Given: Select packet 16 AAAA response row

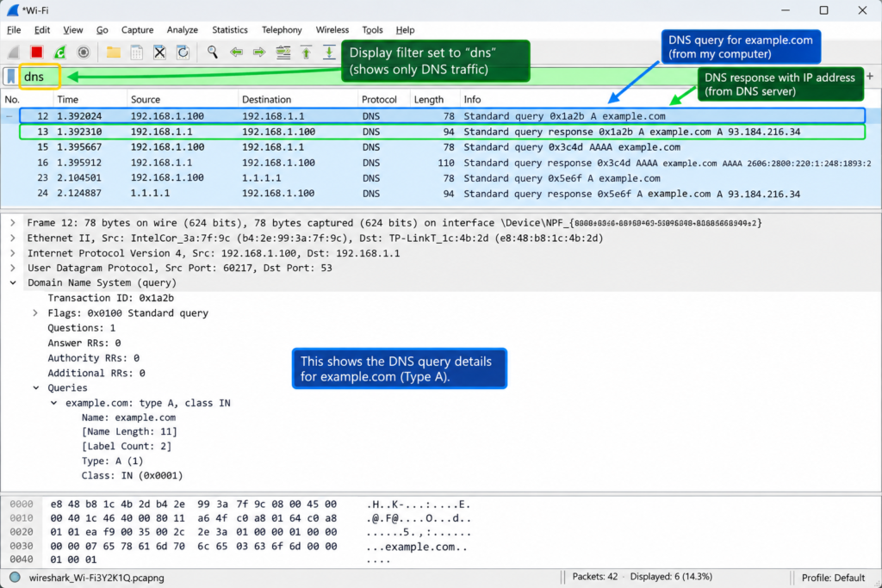Looking at the screenshot, I should [x=441, y=163].
